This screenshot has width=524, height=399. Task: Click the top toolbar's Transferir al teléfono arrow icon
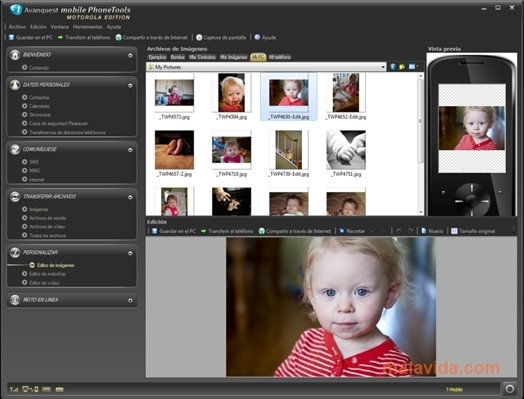pyautogui.click(x=60, y=37)
